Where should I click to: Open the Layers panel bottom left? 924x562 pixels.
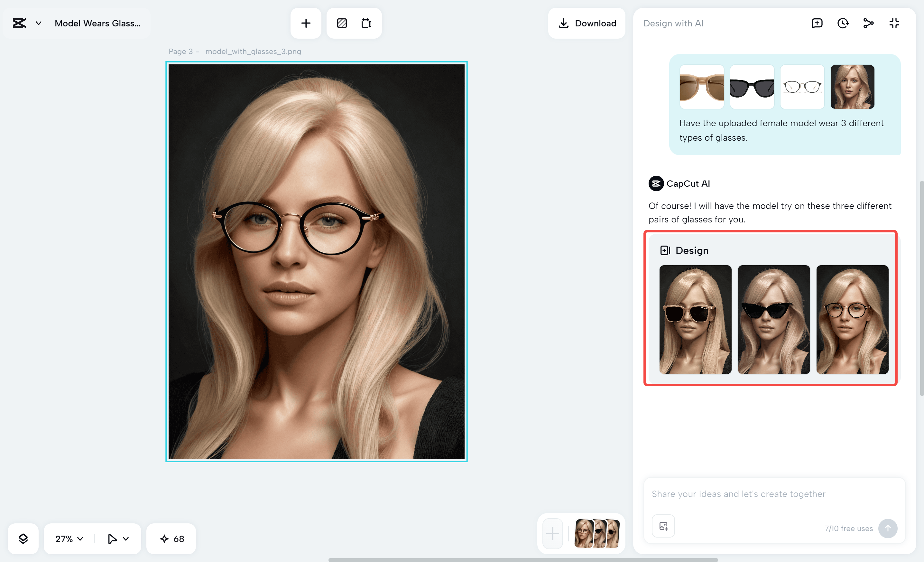point(23,539)
